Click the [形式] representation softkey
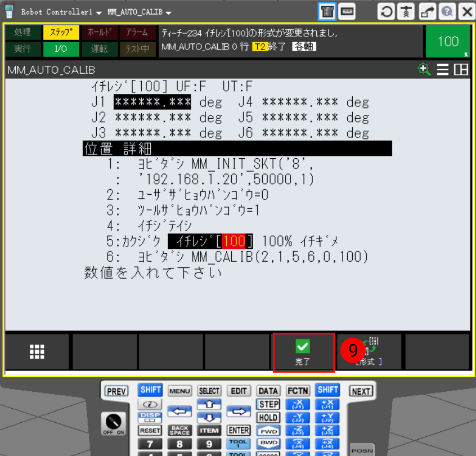 pos(369,352)
